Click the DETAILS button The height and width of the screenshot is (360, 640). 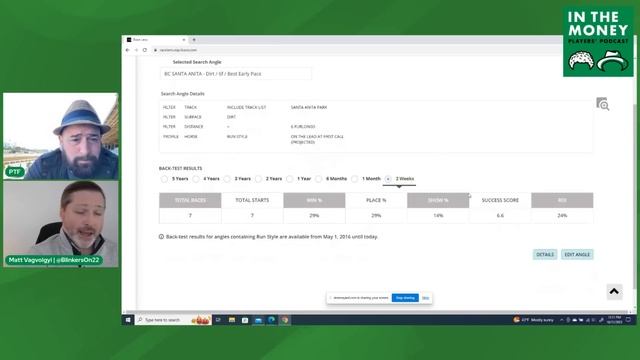545,255
